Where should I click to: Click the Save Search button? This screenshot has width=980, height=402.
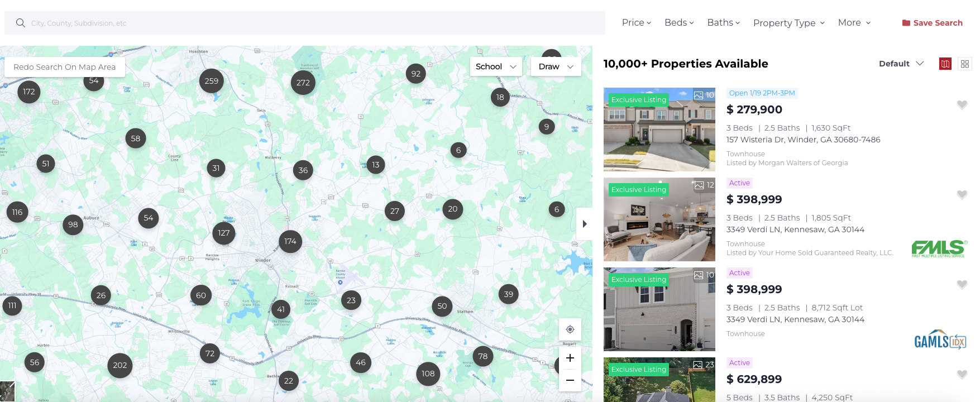[933, 23]
